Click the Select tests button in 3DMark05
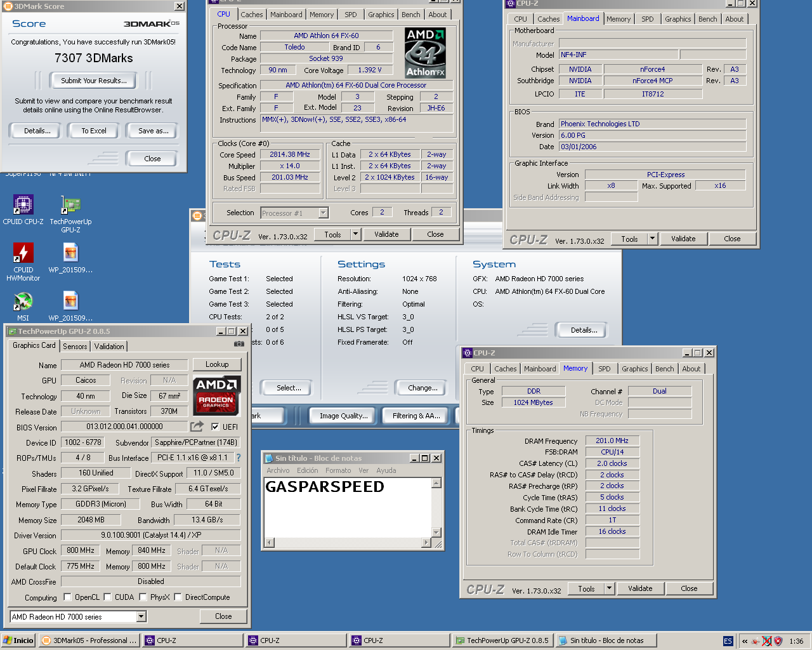 click(x=289, y=388)
